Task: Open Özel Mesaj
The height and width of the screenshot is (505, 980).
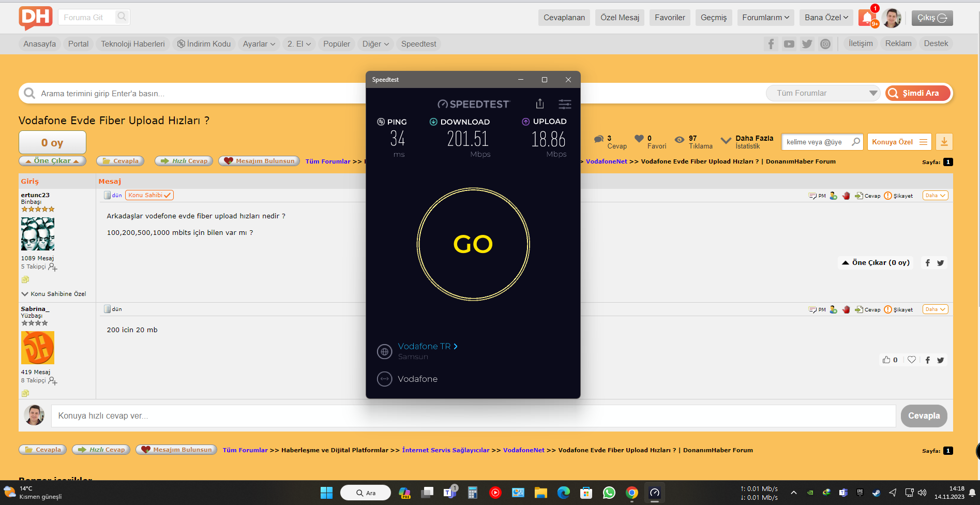Action: click(x=620, y=18)
